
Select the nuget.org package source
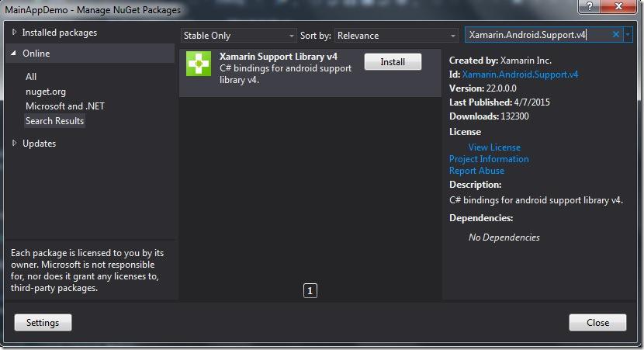pos(46,92)
